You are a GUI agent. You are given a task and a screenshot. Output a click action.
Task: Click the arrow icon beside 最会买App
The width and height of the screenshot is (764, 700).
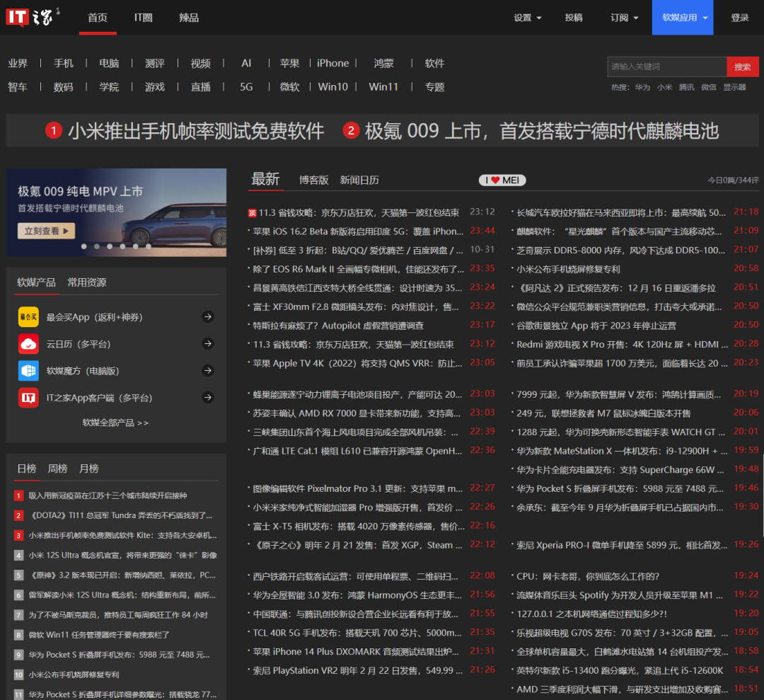pyautogui.click(x=207, y=317)
